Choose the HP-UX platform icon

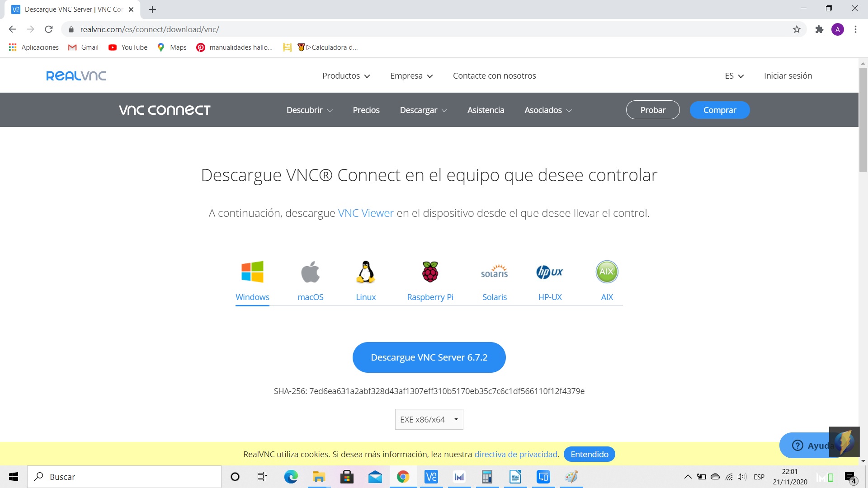(x=550, y=272)
